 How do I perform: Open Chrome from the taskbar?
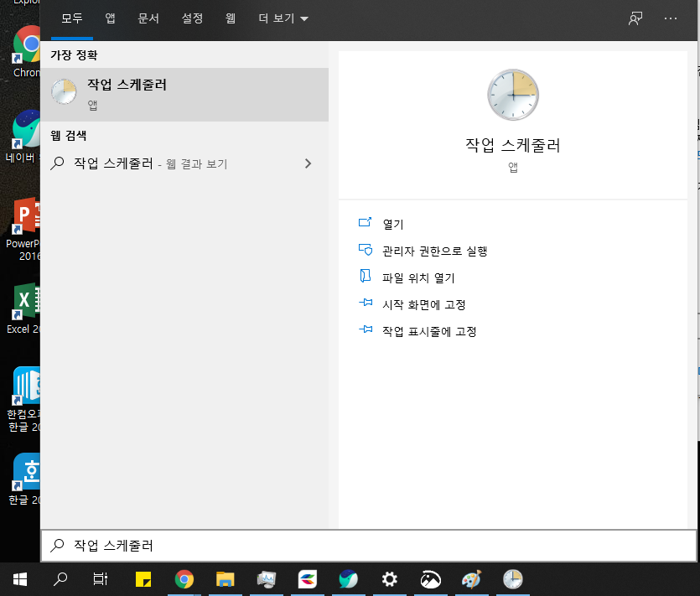coord(184,579)
